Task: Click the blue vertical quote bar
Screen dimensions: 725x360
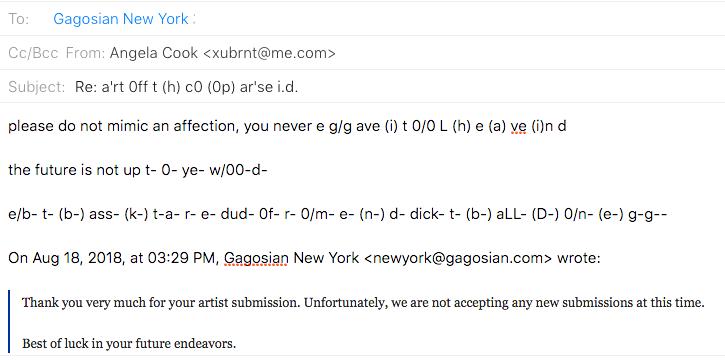Action: tap(9, 323)
